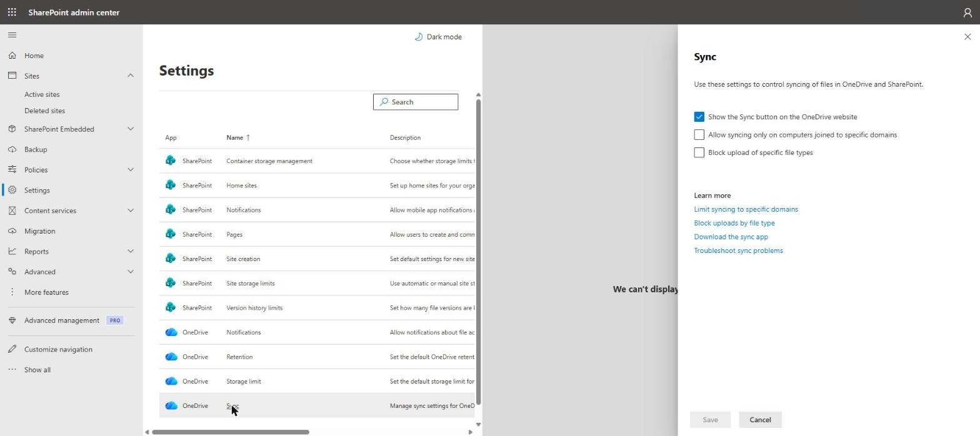980x436 pixels.
Task: Click the SharePoint Embedded cube icon
Action: point(12,129)
